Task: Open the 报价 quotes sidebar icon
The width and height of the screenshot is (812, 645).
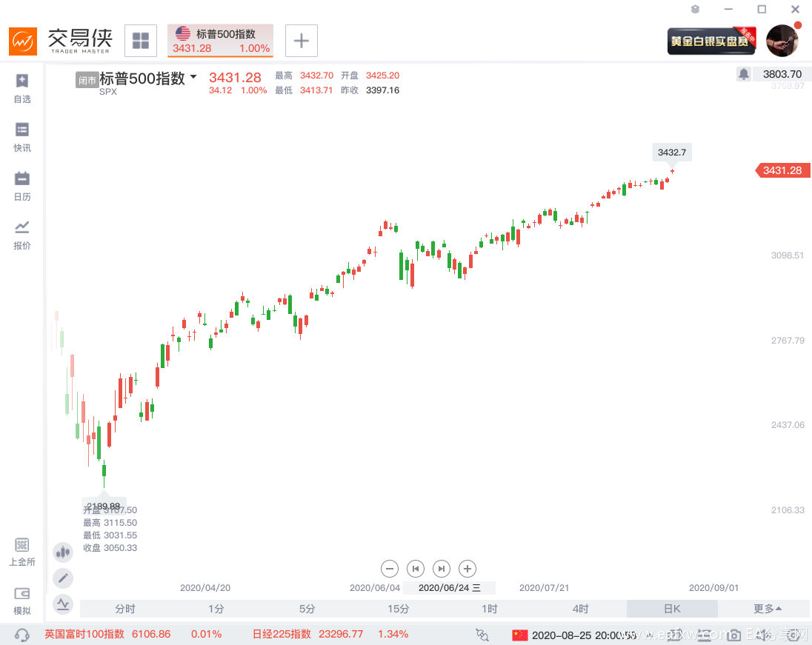Action: click(22, 235)
